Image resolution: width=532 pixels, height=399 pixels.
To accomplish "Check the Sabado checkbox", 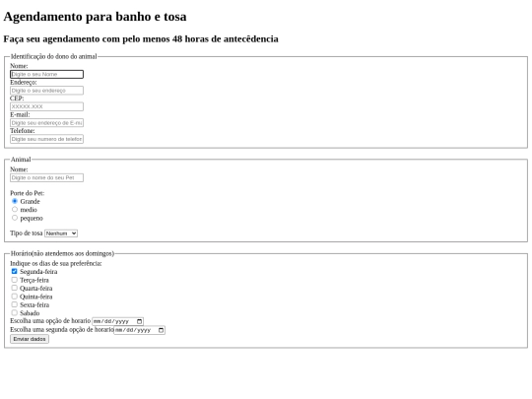I will point(14,313).
